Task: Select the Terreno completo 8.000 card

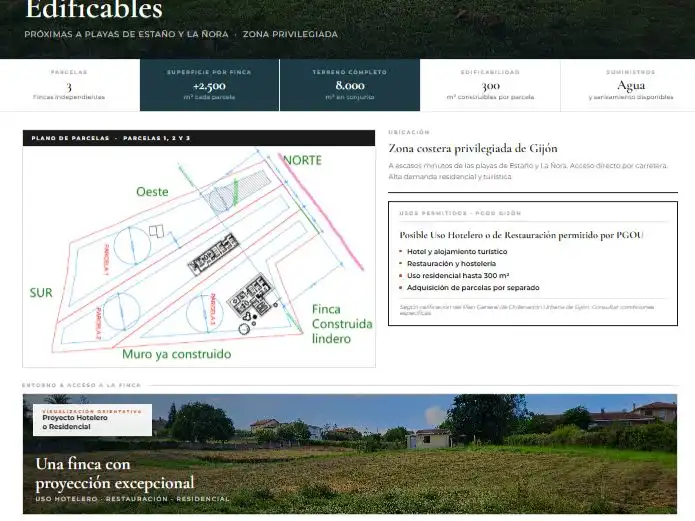Action: [x=350, y=85]
